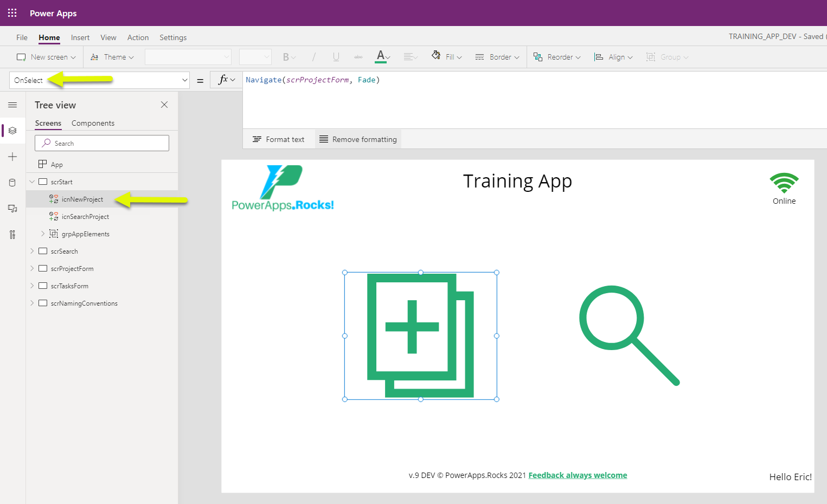Open the font size dropdown

click(255, 57)
